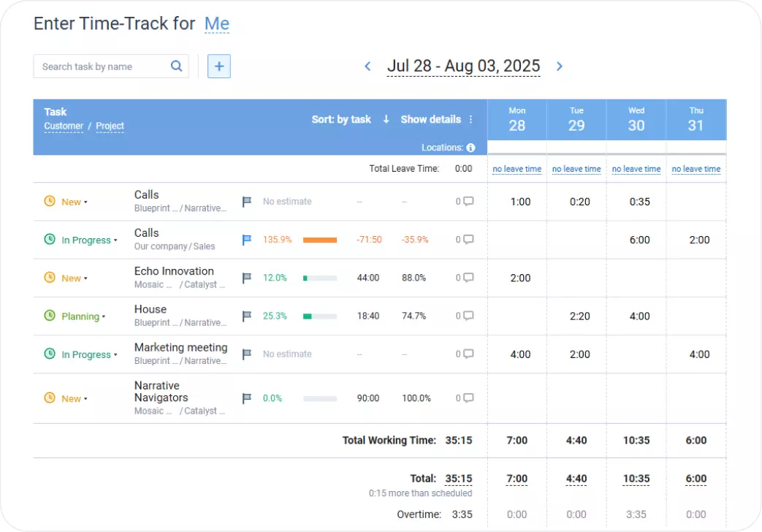Click Thursday 4:00 cell for Marketing meeting

(696, 354)
